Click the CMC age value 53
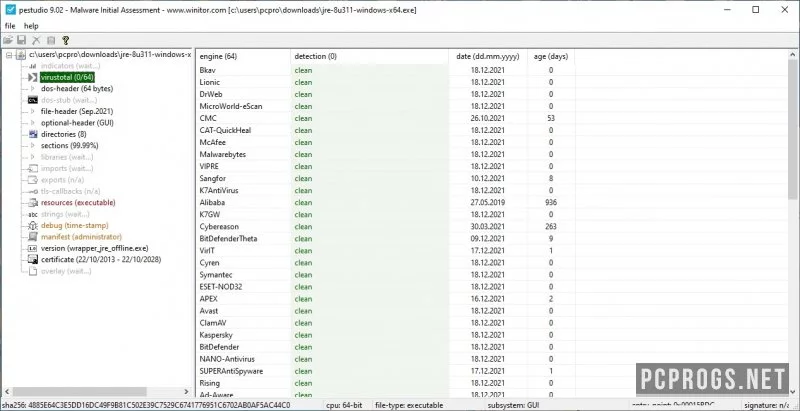The height and width of the screenshot is (411, 800). [551, 118]
